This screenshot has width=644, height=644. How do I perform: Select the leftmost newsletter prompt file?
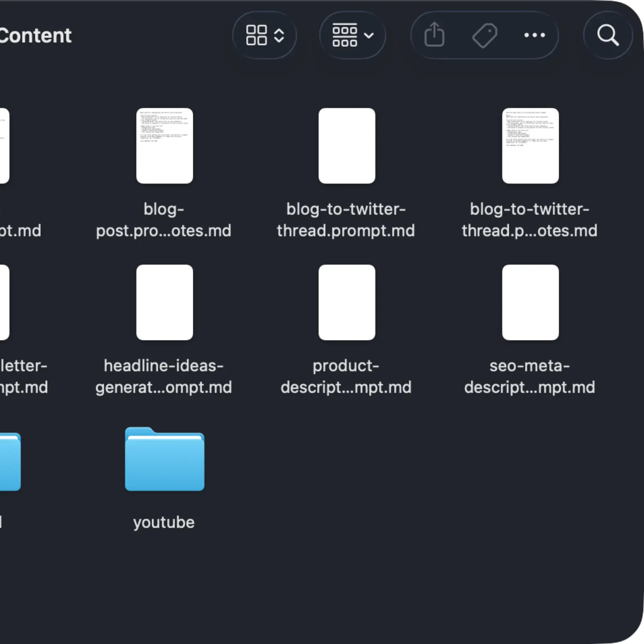[x=3, y=302]
